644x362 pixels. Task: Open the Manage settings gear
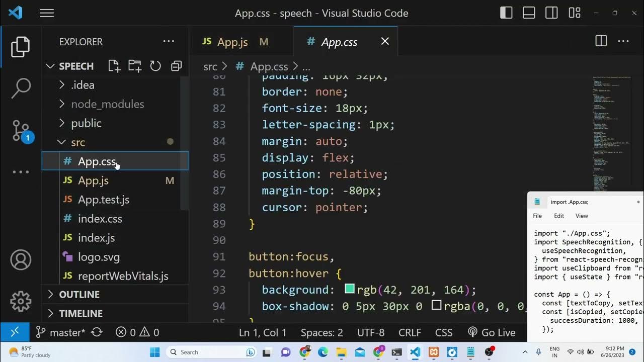(21, 301)
